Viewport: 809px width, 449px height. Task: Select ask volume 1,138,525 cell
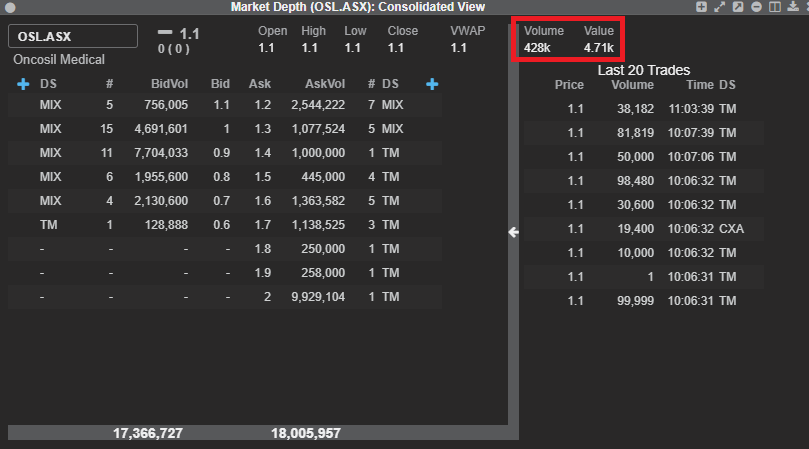coord(318,224)
